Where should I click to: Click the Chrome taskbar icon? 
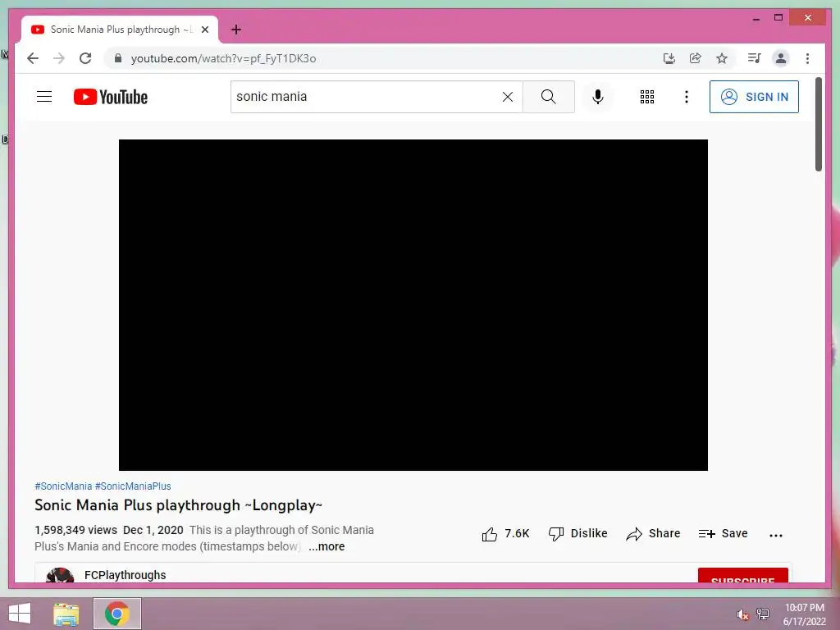point(116,614)
